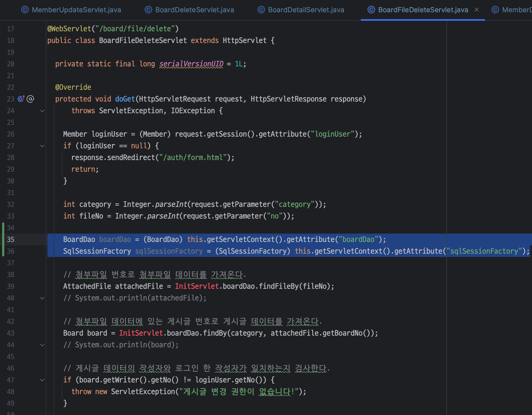
Task: Collapse the fold arrow at line 40
Action: (42, 298)
